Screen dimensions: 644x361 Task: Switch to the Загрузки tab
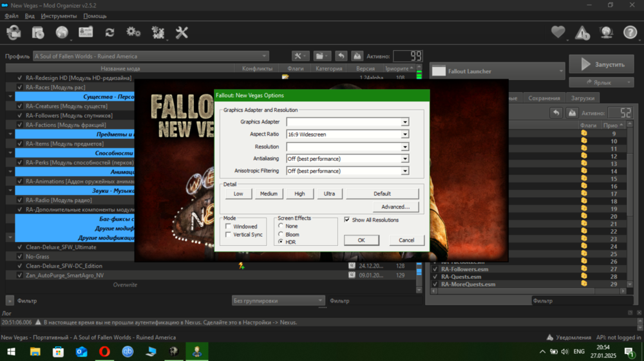[x=582, y=98]
